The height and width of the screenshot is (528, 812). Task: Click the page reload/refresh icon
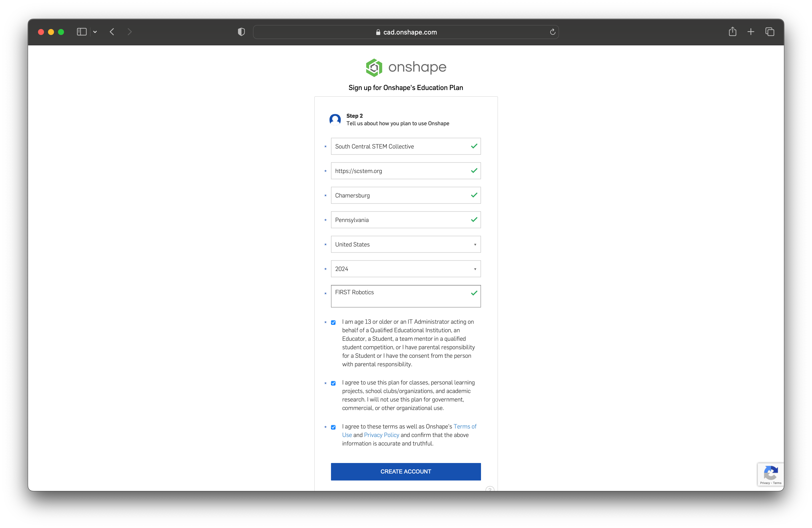[x=552, y=32]
